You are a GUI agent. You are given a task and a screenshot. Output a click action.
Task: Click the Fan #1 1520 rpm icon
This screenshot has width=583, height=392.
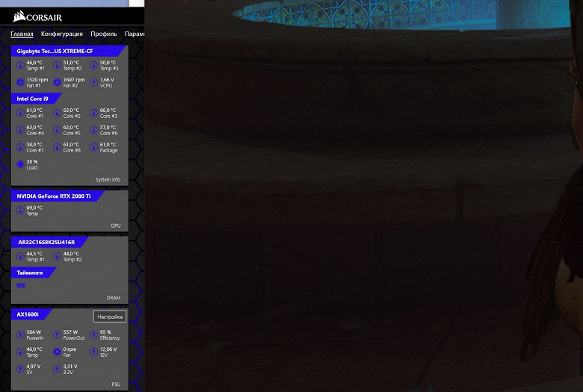[x=20, y=82]
